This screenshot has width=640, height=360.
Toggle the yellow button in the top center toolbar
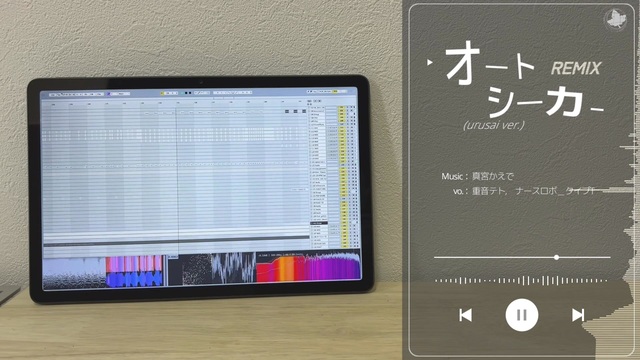click(162, 93)
